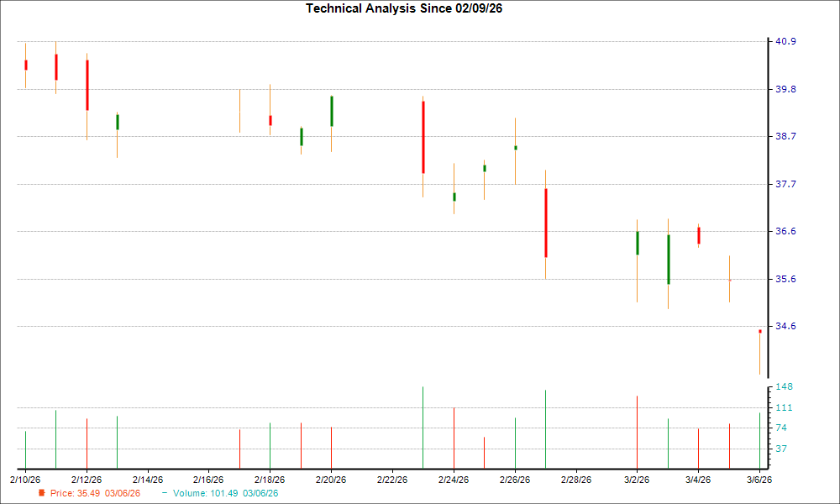Click the 148 volume axis label
The image size is (840, 504).
(x=783, y=387)
